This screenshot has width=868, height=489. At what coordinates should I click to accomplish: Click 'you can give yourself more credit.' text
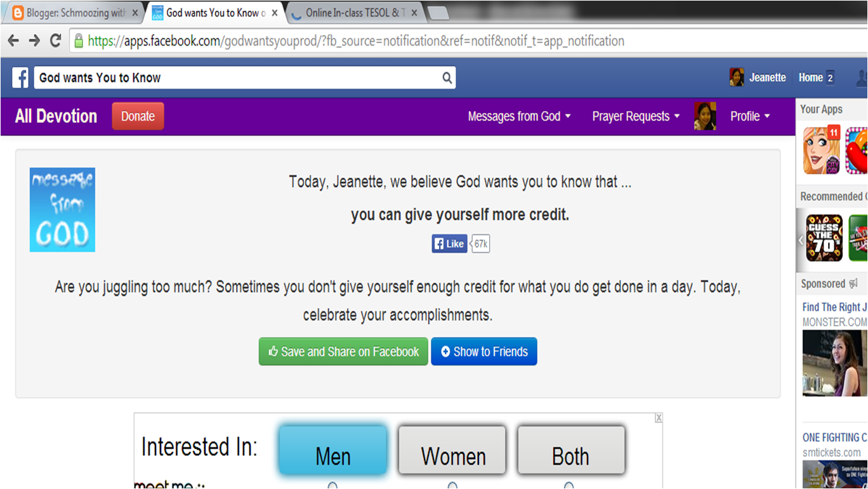click(460, 215)
